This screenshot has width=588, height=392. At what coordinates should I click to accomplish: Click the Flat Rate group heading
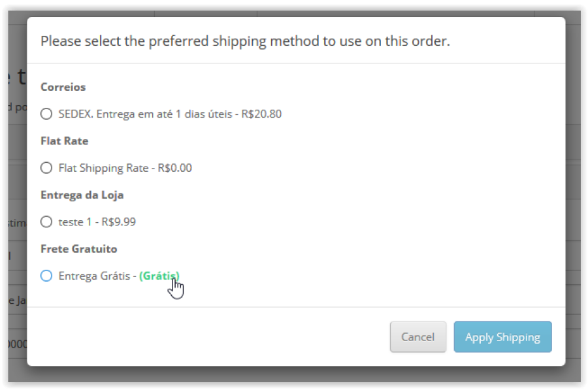coord(65,141)
